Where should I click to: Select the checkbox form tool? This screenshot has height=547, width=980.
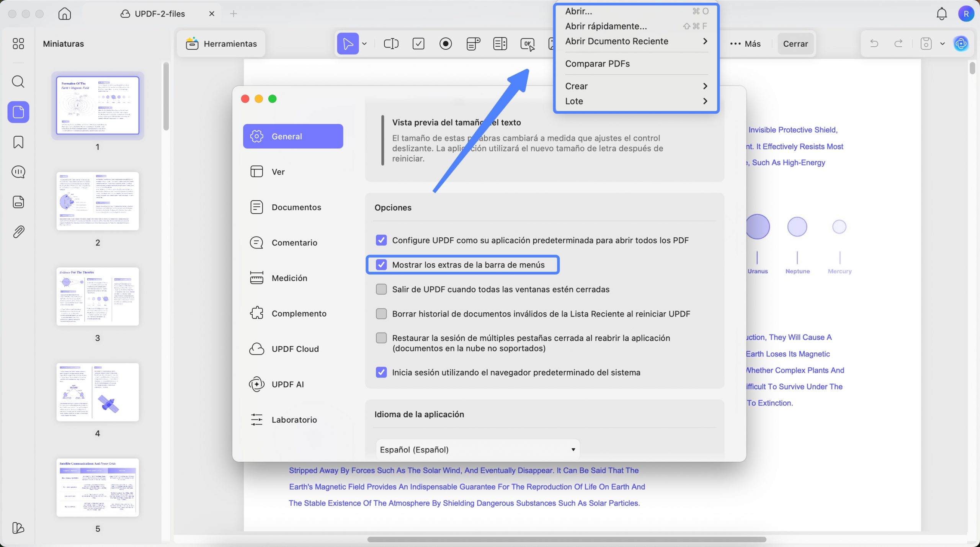418,44
